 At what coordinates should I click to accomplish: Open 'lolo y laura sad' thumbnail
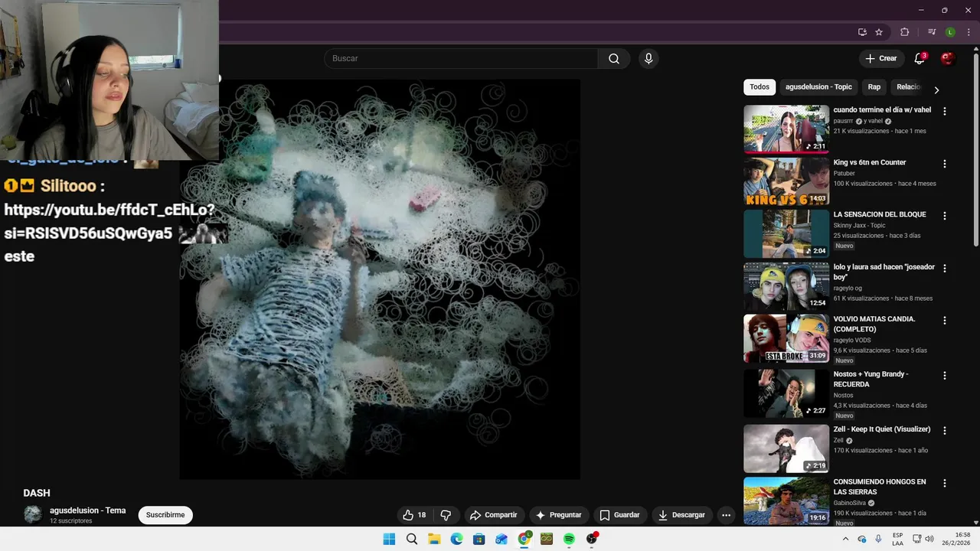click(x=786, y=285)
